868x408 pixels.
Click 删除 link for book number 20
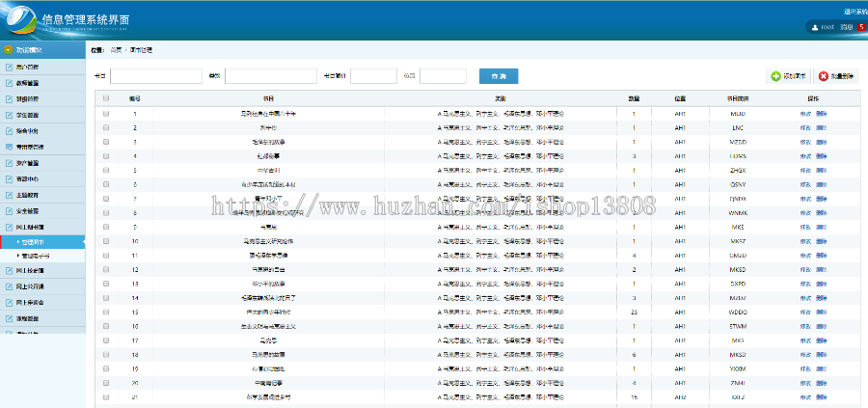tap(822, 383)
